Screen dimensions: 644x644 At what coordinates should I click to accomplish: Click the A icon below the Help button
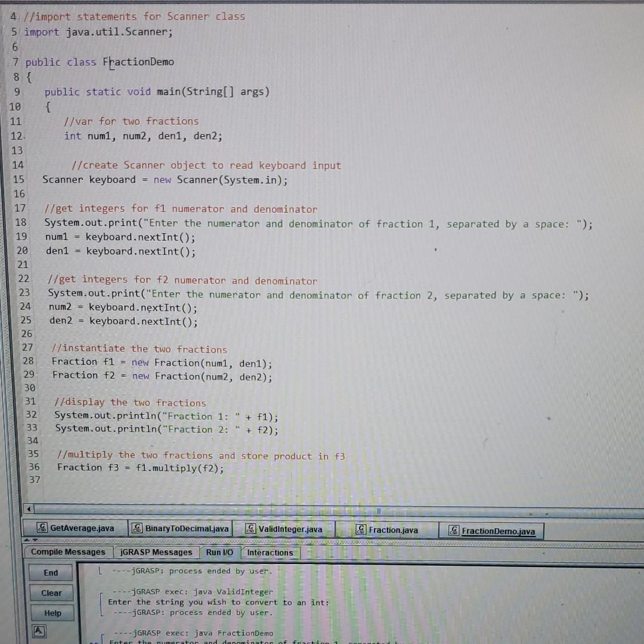tap(39, 631)
